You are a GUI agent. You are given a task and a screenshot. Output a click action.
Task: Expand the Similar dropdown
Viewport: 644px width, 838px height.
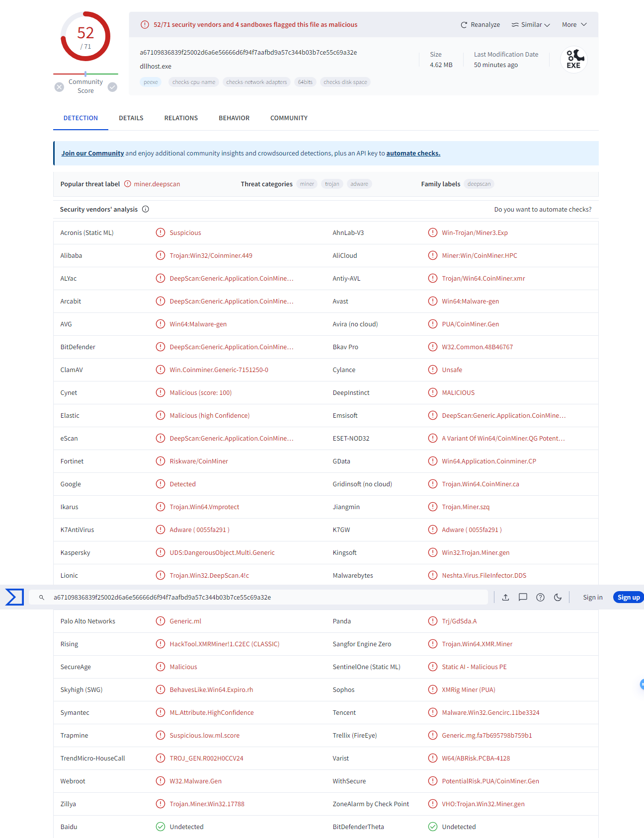tap(531, 25)
